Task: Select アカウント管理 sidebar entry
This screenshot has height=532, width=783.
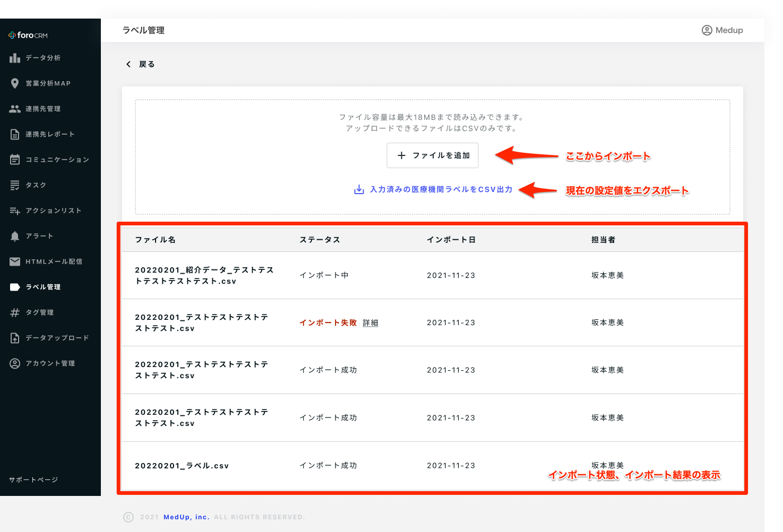Action: [x=50, y=363]
